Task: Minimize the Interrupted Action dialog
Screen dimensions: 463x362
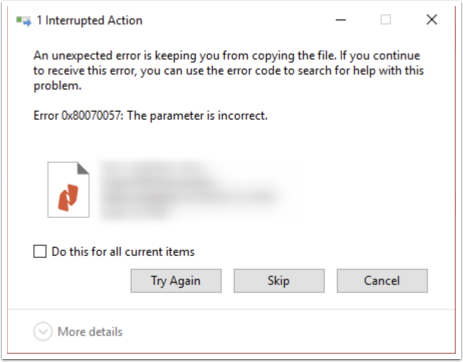Action: (x=341, y=20)
